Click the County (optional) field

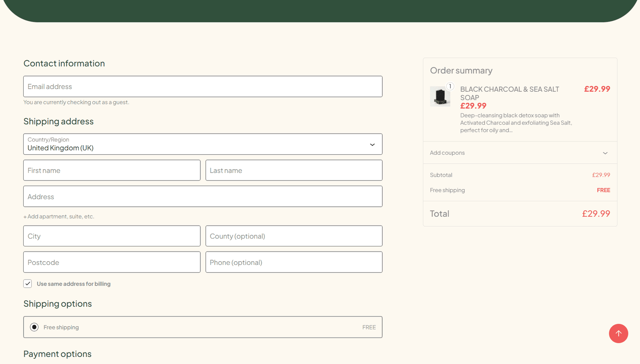pos(294,236)
